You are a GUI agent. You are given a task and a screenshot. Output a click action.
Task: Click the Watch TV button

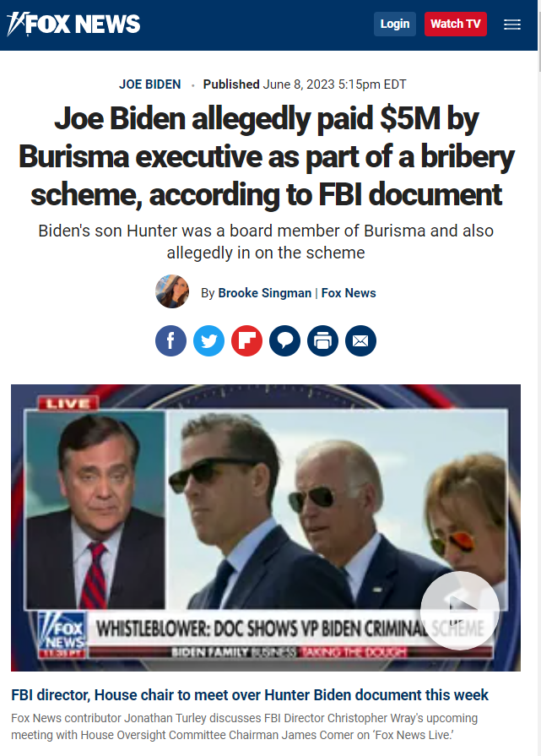tap(455, 24)
